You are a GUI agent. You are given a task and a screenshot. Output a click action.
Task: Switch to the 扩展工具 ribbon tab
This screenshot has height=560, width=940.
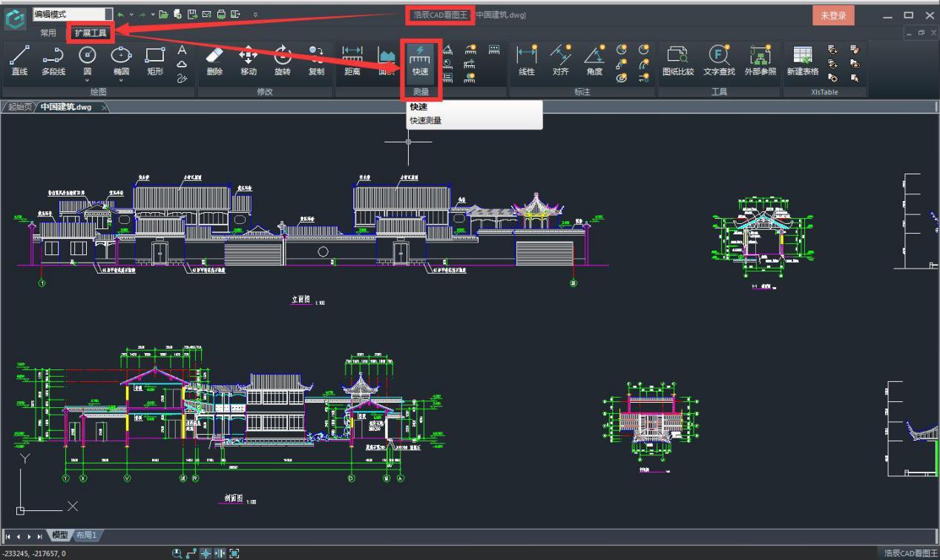91,33
